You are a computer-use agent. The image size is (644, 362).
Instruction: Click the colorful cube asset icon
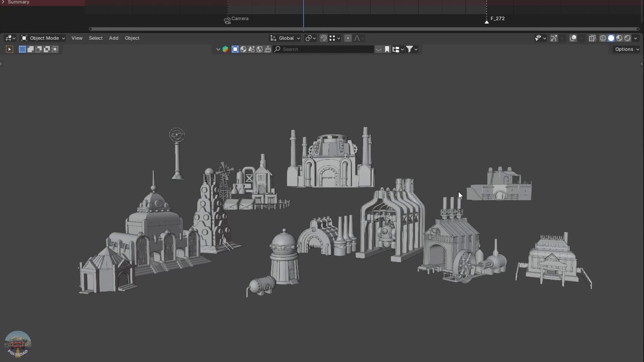225,49
